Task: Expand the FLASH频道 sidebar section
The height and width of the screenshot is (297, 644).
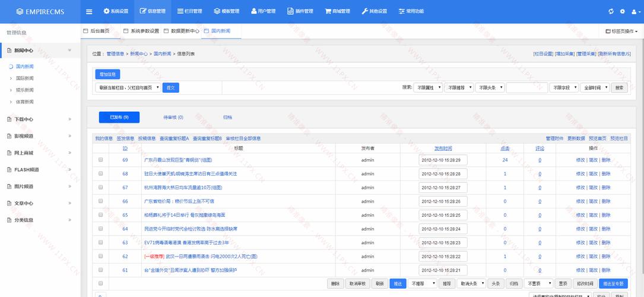Action: click(x=40, y=170)
